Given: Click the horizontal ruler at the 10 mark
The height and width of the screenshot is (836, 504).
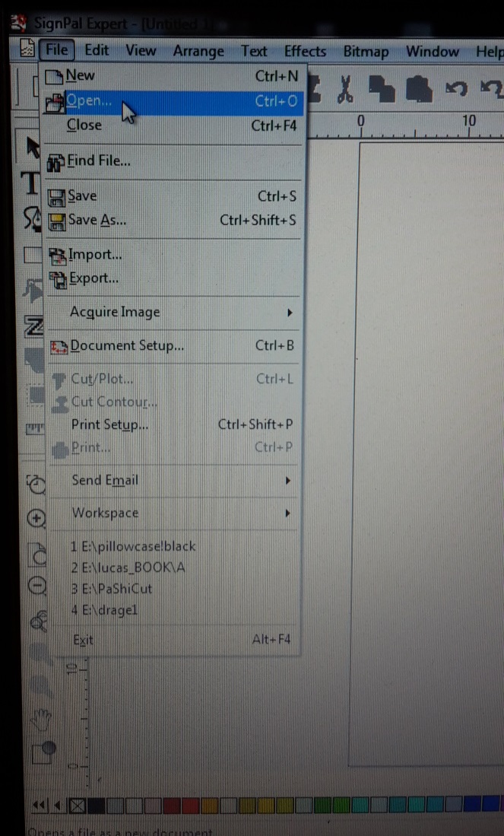Looking at the screenshot, I should pyautogui.click(x=469, y=124).
